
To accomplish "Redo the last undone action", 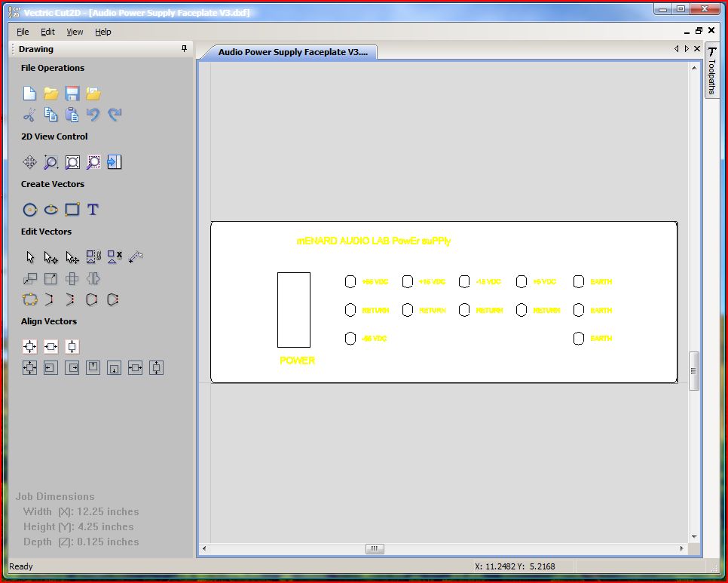I will tap(115, 115).
